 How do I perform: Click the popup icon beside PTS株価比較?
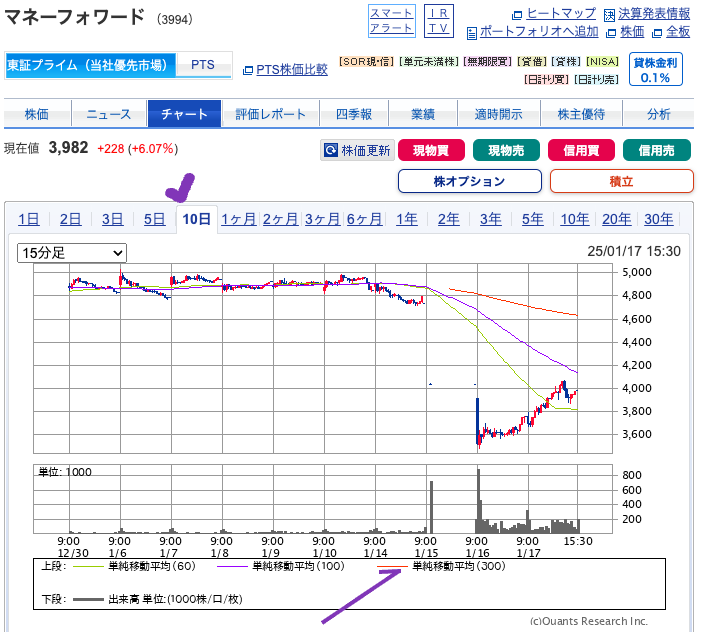coord(248,71)
